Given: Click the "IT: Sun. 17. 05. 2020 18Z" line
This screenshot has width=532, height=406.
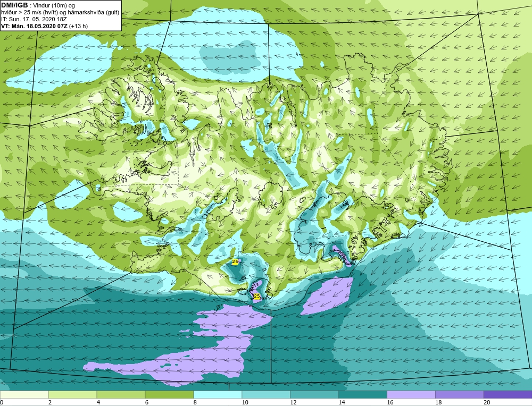Looking at the screenshot, I should click(34, 19).
